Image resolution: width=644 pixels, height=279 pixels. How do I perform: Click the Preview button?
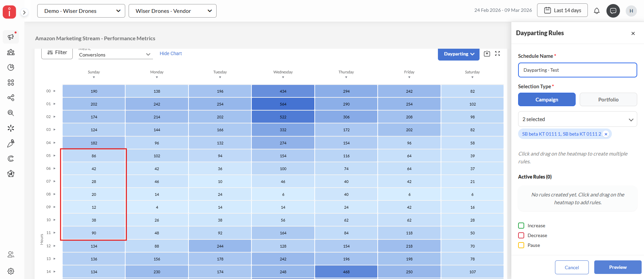coord(618,267)
